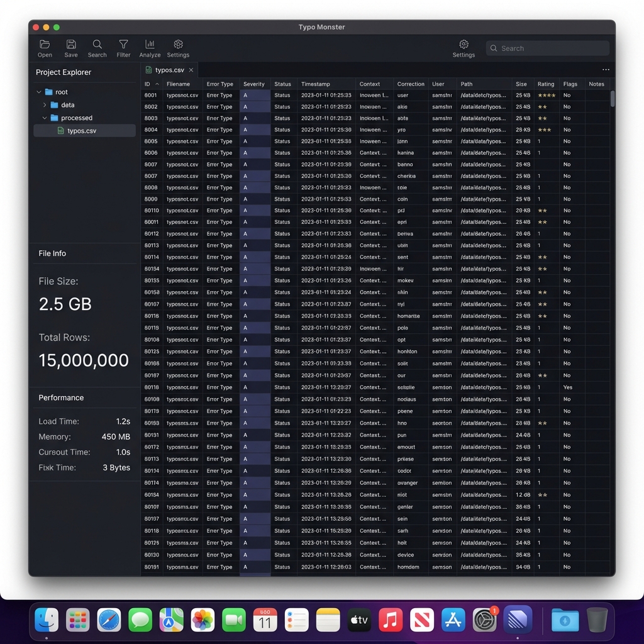The width and height of the screenshot is (644, 644).
Task: Select typos.csv in the Project Explorer tree
Action: 82,130
